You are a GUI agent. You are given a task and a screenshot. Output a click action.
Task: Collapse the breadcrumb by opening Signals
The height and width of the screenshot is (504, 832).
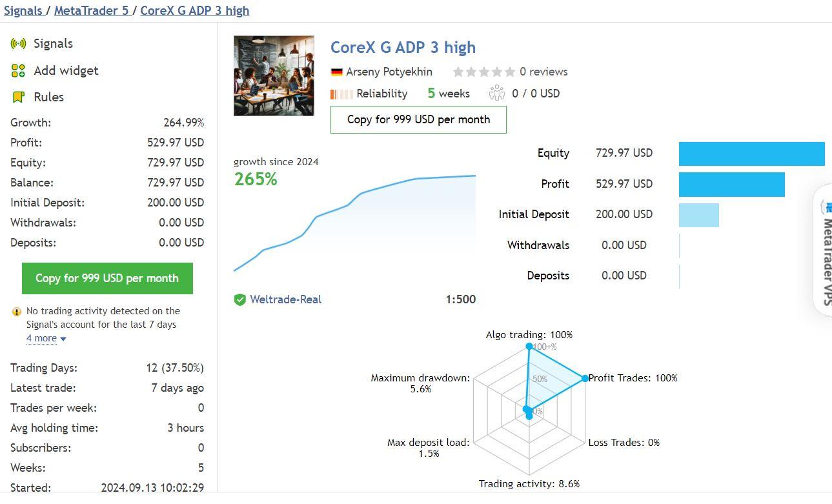pos(24,10)
